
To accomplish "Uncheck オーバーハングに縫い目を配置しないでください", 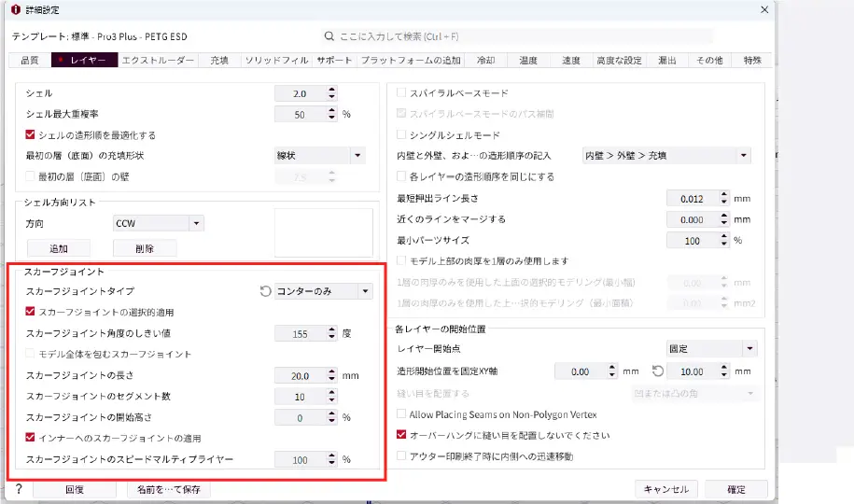I will tap(402, 435).
